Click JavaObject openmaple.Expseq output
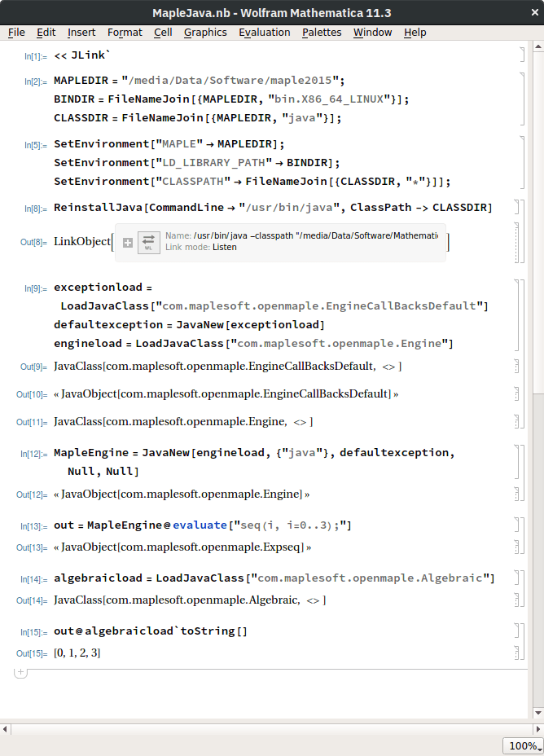This screenshot has width=544, height=756. click(182, 547)
